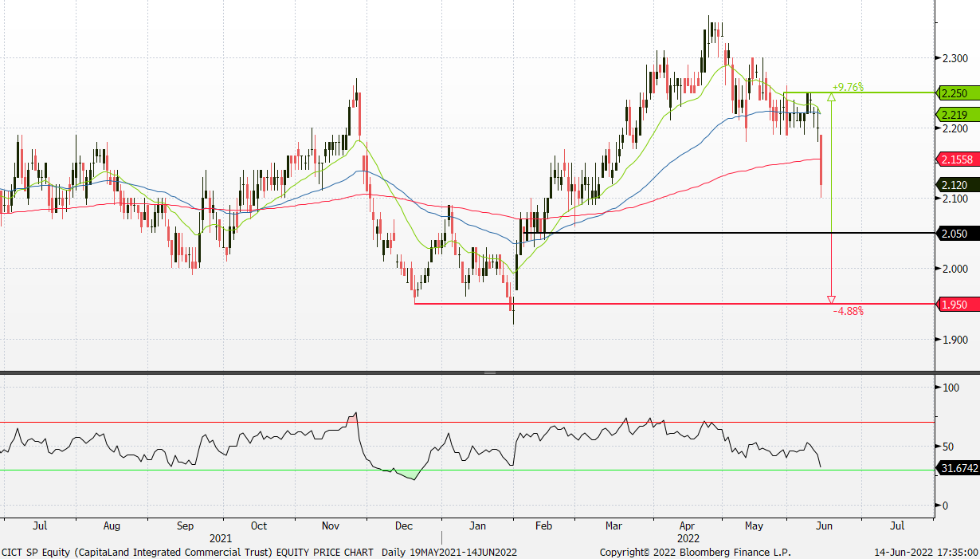
Task: Select the red horizontal line at 1.950
Action: click(674, 304)
